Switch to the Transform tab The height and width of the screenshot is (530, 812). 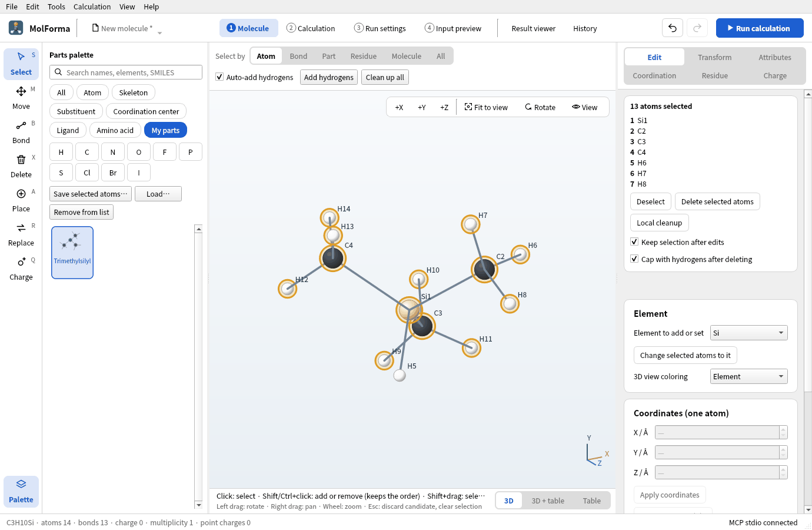(714, 57)
